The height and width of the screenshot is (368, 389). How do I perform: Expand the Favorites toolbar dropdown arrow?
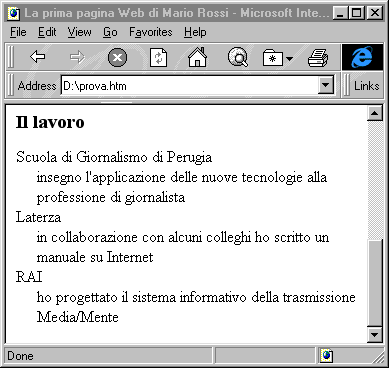click(x=289, y=59)
